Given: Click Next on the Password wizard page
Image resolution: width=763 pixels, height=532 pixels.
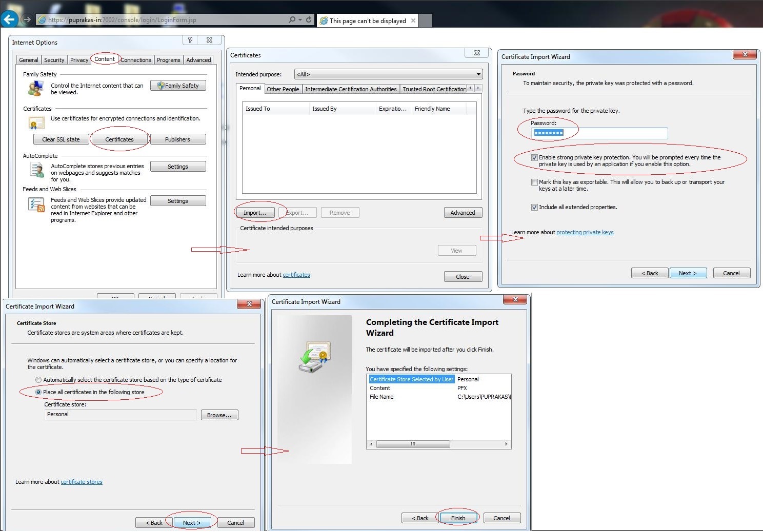Looking at the screenshot, I should (x=688, y=273).
